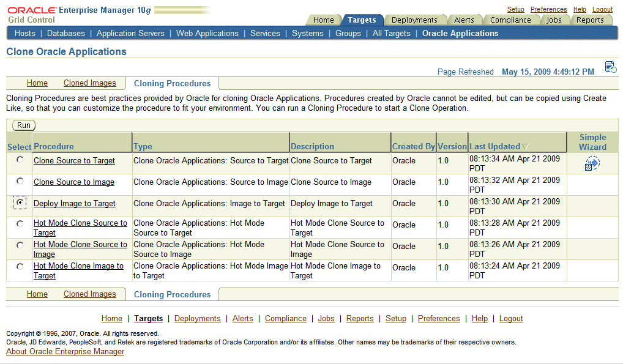The height and width of the screenshot is (364, 623).
Task: Go to upper Cloned Images subtab link
Action: click(x=90, y=83)
